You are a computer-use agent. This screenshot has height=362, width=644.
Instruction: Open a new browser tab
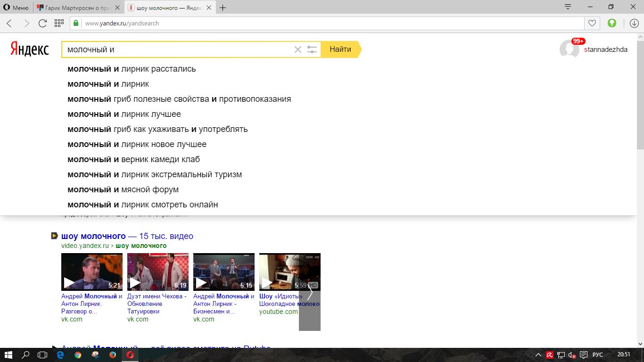[223, 8]
